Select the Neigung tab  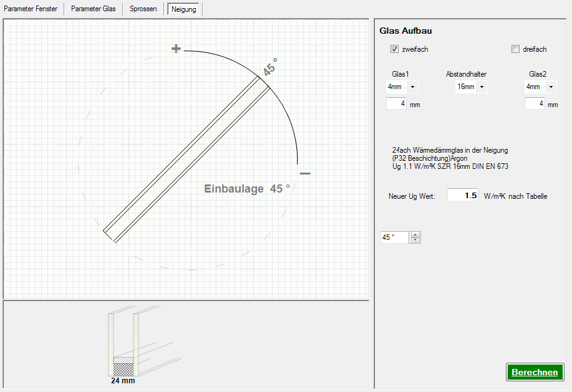coord(183,9)
